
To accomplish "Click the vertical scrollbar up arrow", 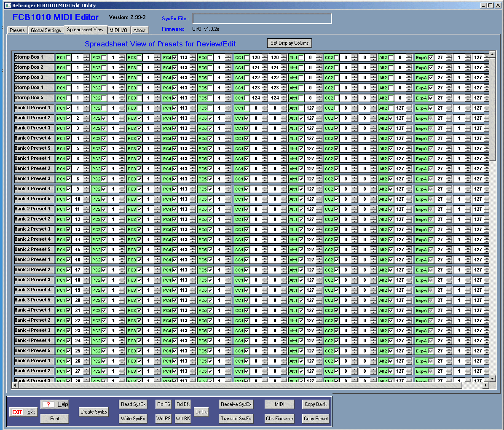I will click(493, 54).
